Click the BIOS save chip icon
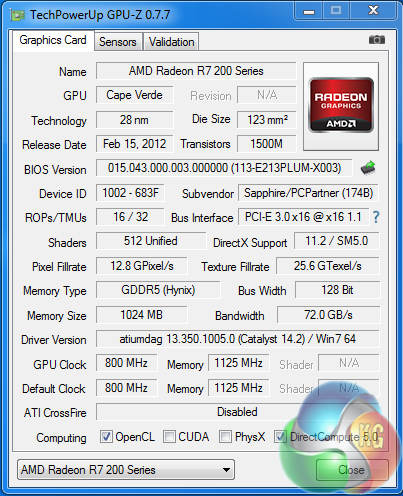Screen dimensions: 403x496 click(x=368, y=168)
